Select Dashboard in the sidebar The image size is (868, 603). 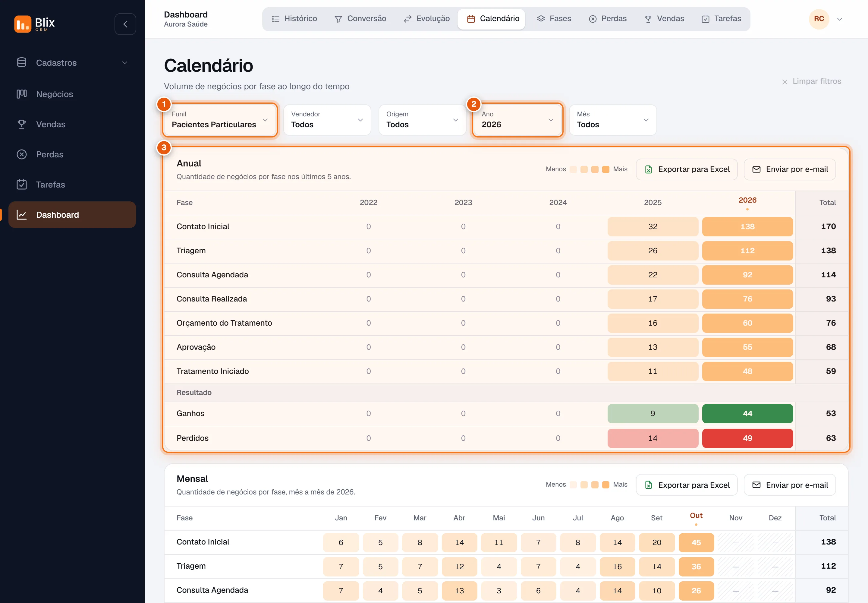72,215
